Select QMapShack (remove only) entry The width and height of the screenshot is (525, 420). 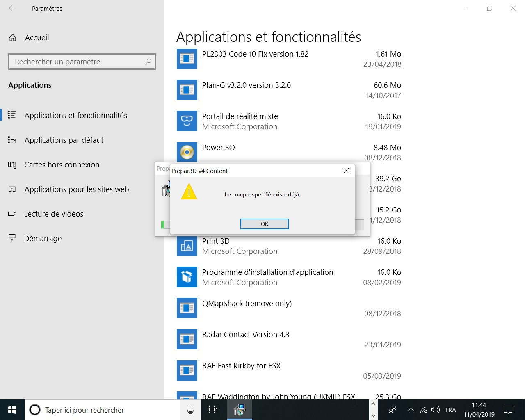click(289, 308)
